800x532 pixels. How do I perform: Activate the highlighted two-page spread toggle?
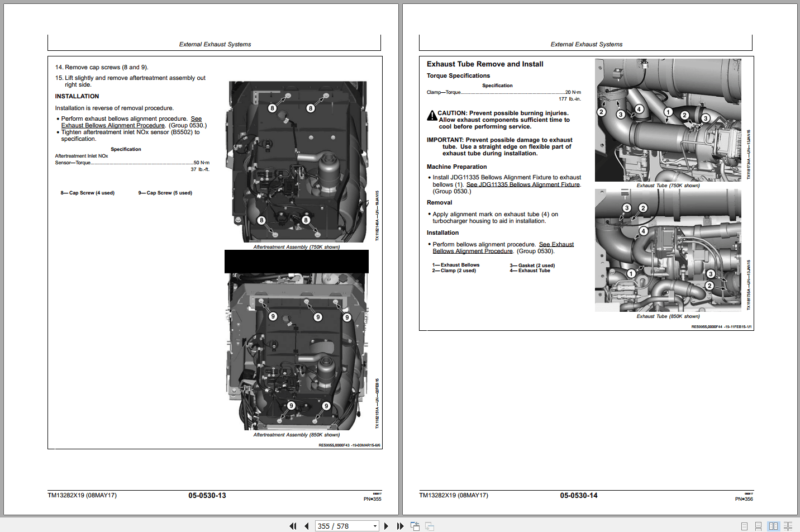[774, 526]
